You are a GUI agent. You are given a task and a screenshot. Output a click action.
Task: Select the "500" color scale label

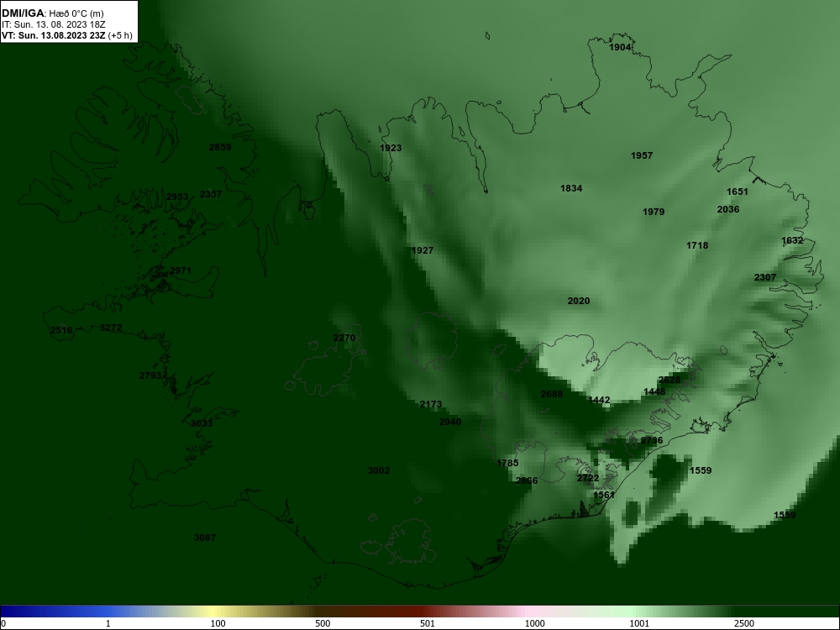click(323, 623)
